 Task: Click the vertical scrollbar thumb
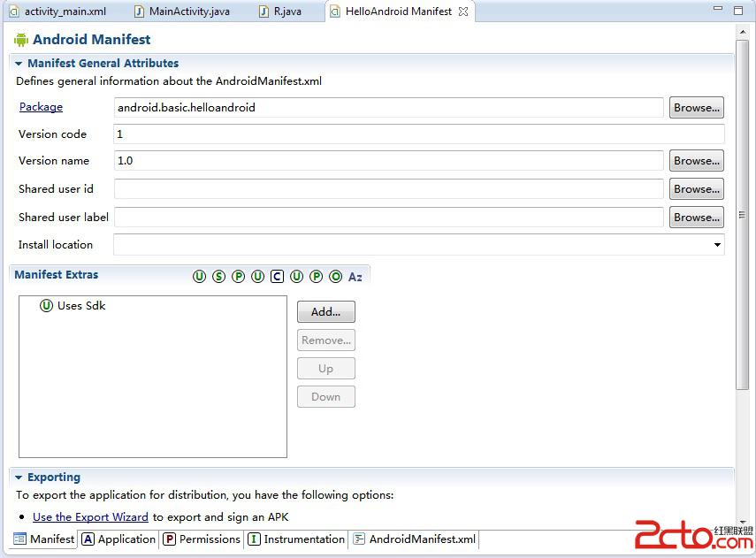click(x=742, y=215)
